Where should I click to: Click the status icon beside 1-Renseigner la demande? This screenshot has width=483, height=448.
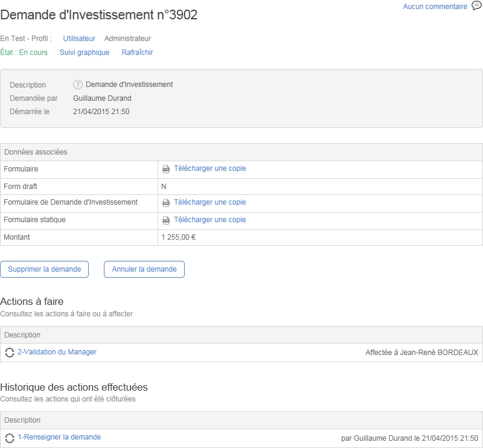tap(10, 438)
